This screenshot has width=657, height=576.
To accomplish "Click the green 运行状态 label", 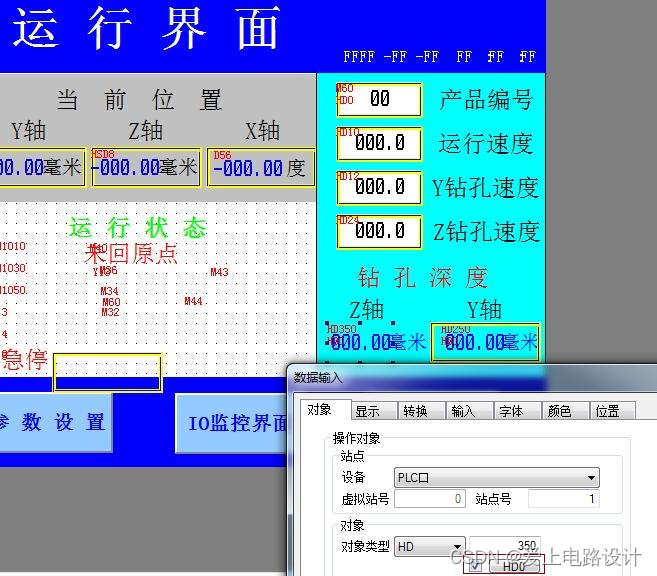I will [138, 227].
